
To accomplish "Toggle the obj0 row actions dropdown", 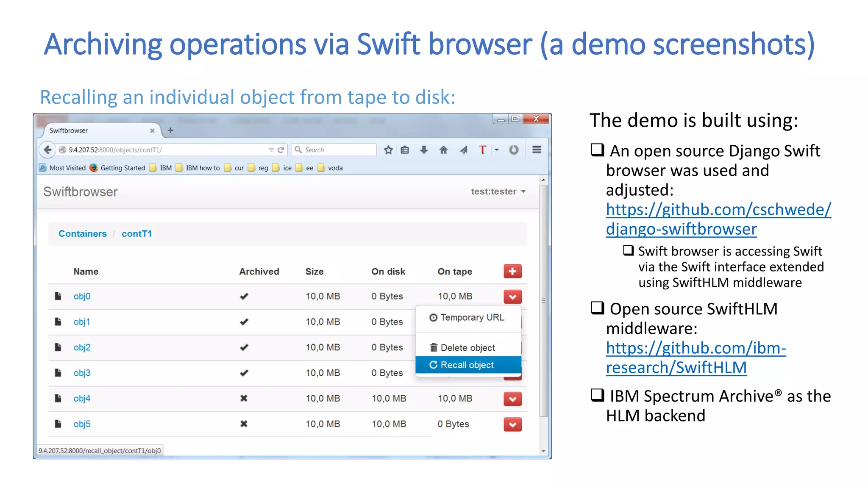I will coord(512,297).
